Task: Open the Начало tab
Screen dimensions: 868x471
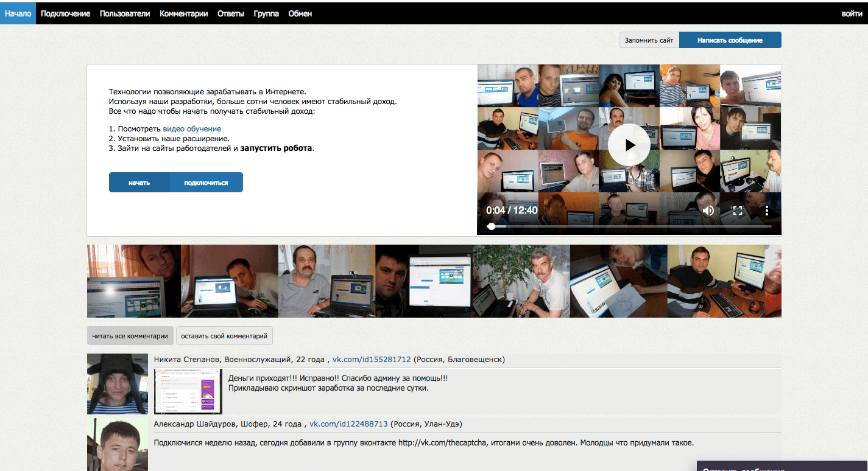Action: pos(18,13)
